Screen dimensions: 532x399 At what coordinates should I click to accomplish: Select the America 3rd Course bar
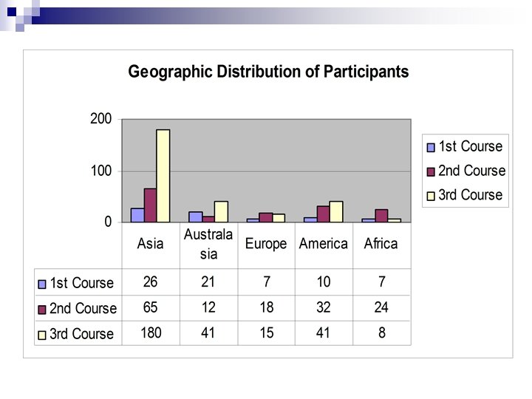[336, 211]
